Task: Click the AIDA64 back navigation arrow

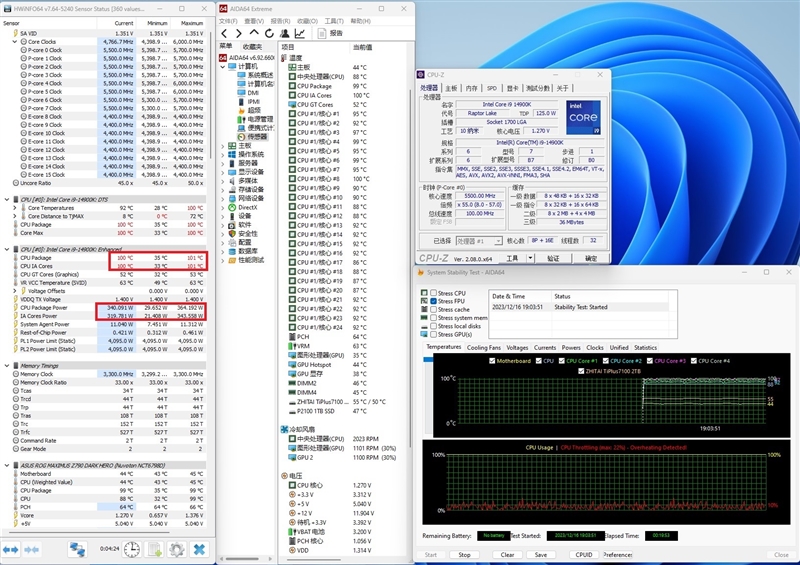Action: click(224, 33)
